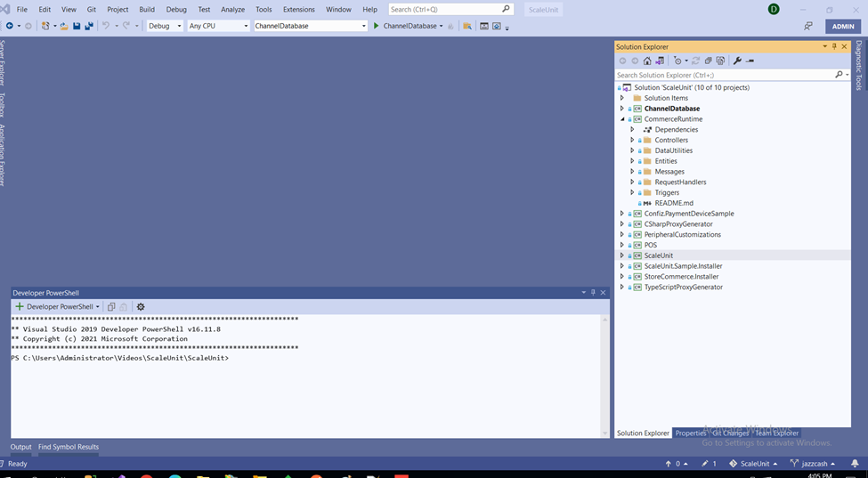The height and width of the screenshot is (478, 868).
Task: Click the jazzcash branch in status bar
Action: point(813,464)
